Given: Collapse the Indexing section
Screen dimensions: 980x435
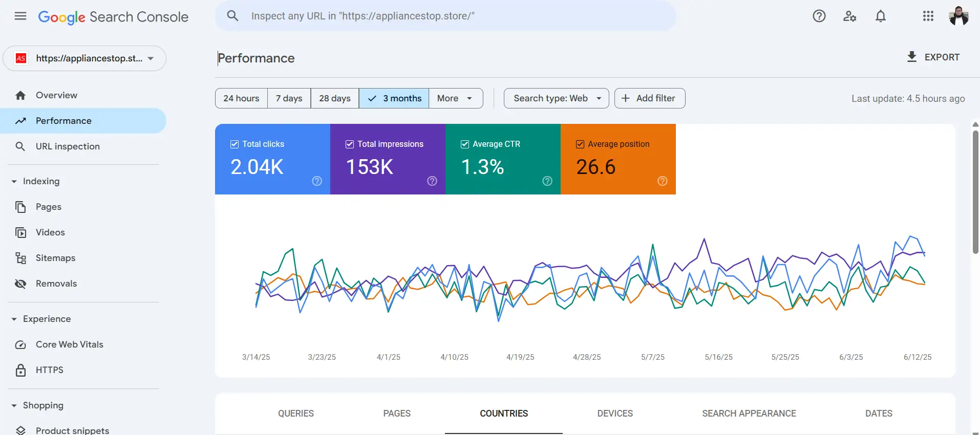Looking at the screenshot, I should 14,182.
